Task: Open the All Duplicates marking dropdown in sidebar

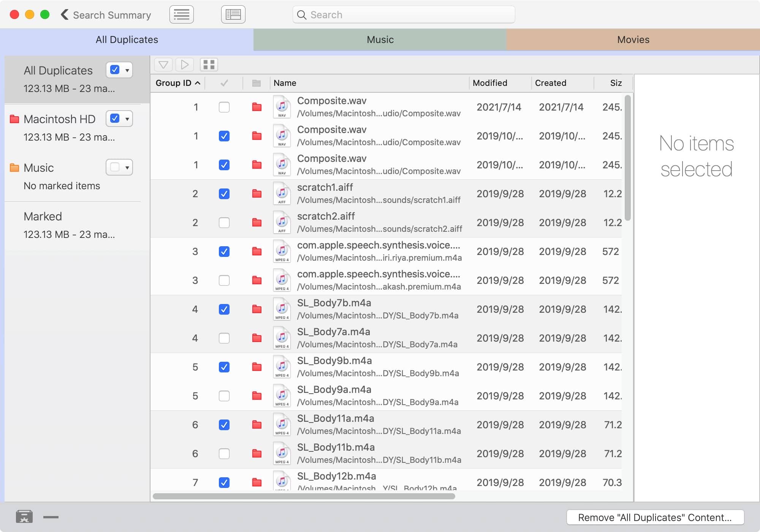Action: tap(127, 70)
